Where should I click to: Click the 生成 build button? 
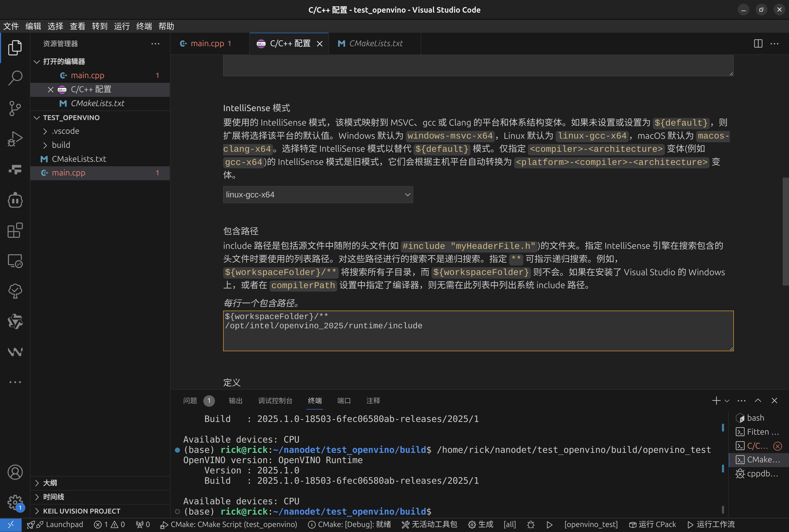(x=481, y=525)
